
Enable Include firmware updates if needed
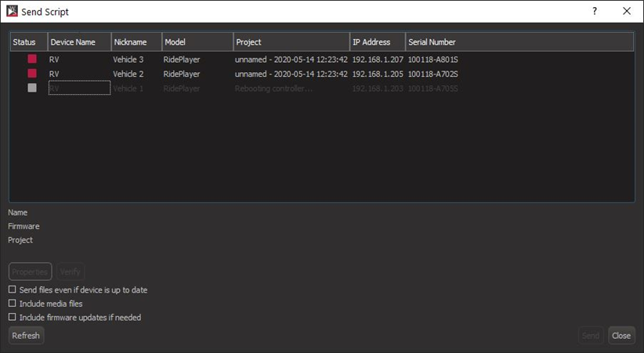pyautogui.click(x=13, y=317)
